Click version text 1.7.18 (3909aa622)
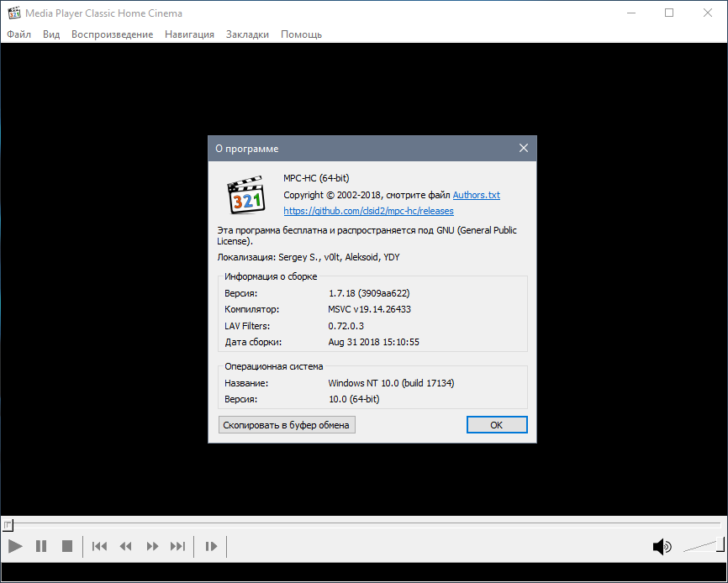 (369, 293)
